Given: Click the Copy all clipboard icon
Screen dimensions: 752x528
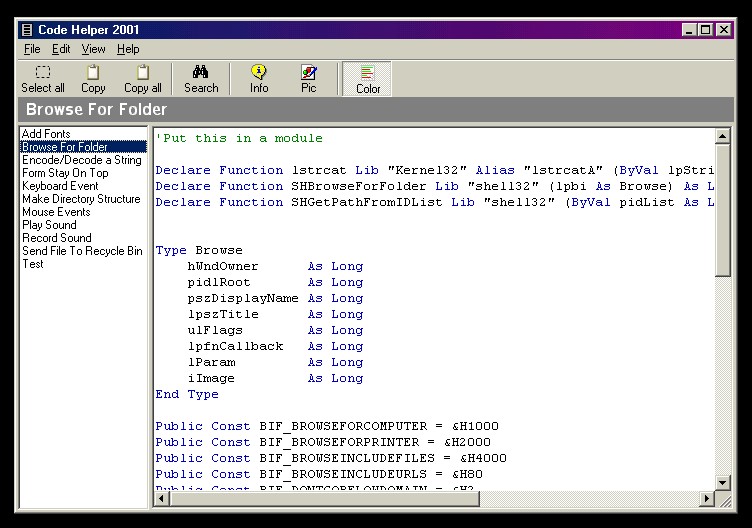Looking at the screenshot, I should click(x=143, y=72).
